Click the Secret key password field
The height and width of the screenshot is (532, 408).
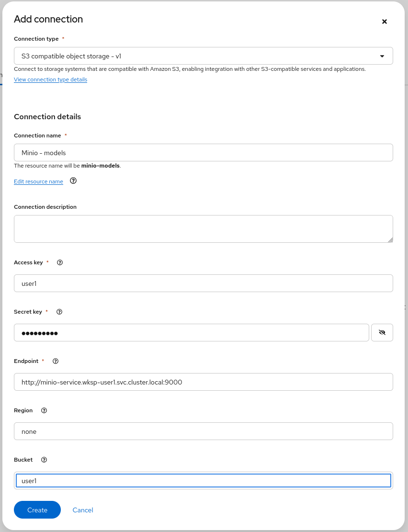(x=192, y=332)
